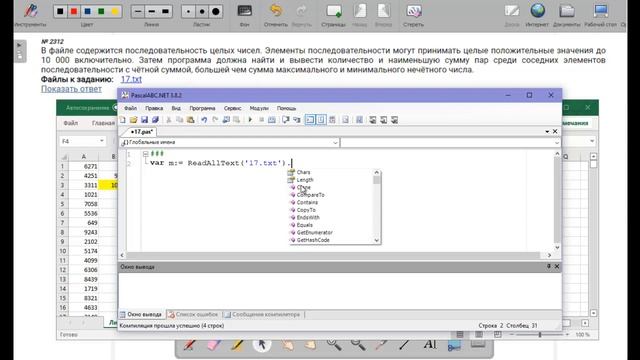This screenshot has width=640, height=360.
Task: Open the Документы folder icon
Action: click(567, 11)
